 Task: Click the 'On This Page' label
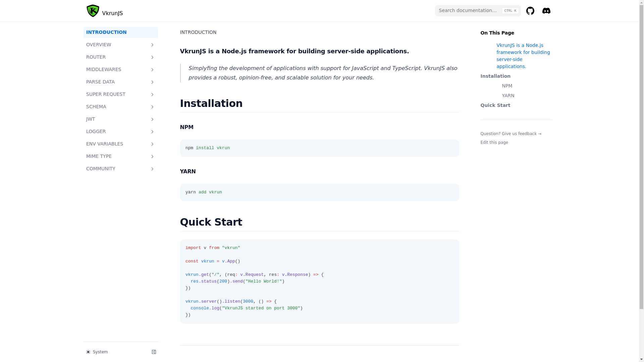[x=497, y=33]
